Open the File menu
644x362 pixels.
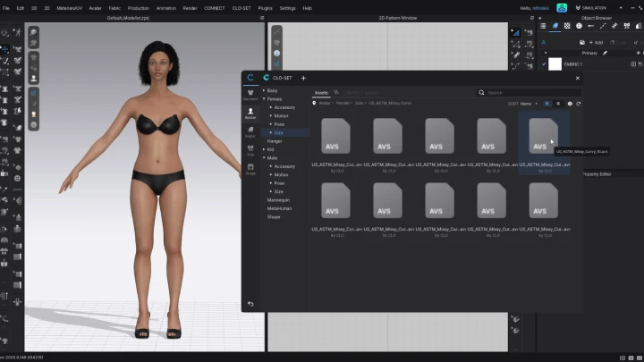point(5,8)
